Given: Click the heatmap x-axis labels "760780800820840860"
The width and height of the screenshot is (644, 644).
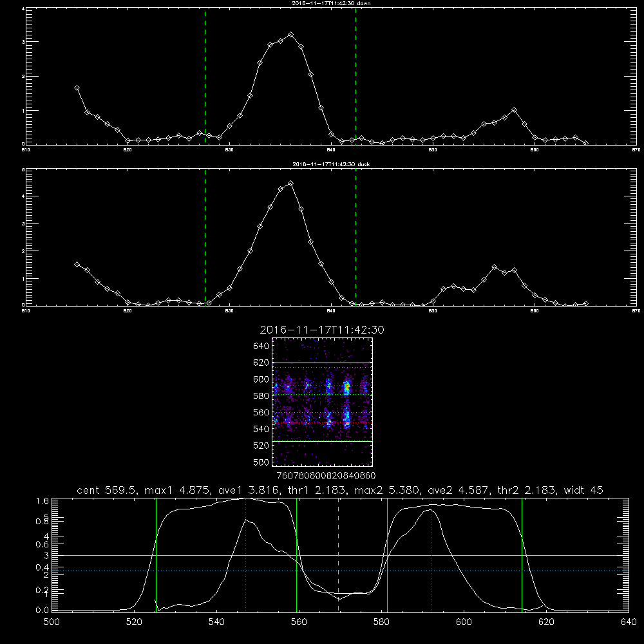Looking at the screenshot, I should tap(327, 476).
